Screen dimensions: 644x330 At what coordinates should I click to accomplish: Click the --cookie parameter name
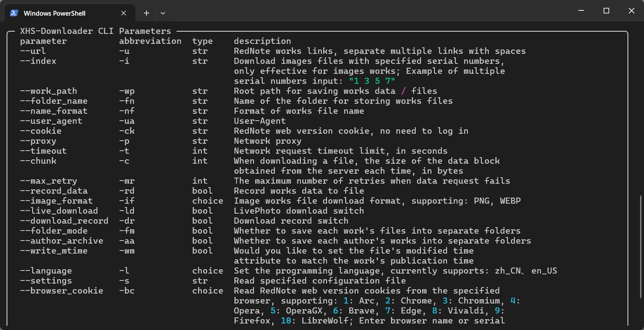coord(41,131)
